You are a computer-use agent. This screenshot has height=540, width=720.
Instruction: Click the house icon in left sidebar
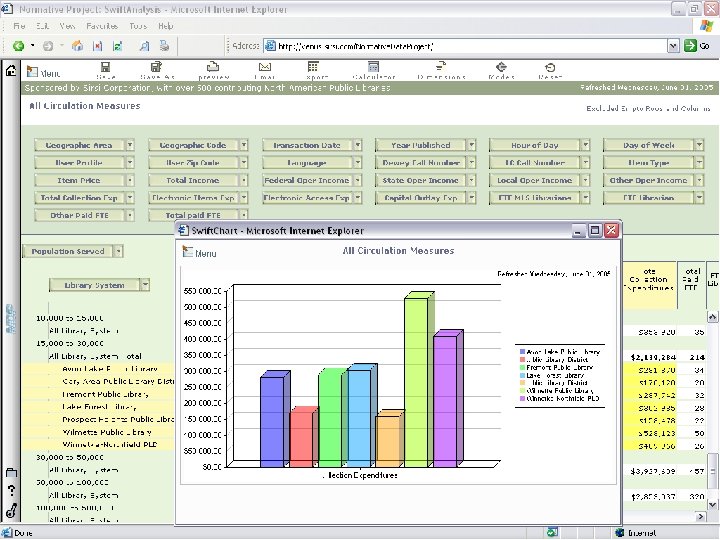(11, 70)
